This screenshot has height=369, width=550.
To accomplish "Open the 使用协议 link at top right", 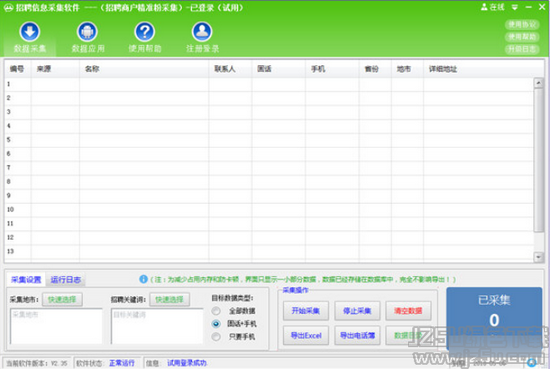I will pos(522,25).
